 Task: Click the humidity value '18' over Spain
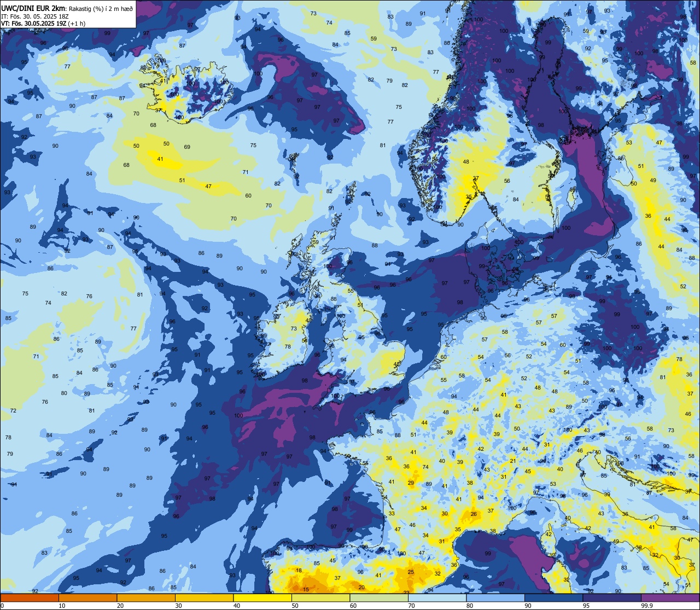point(299,570)
